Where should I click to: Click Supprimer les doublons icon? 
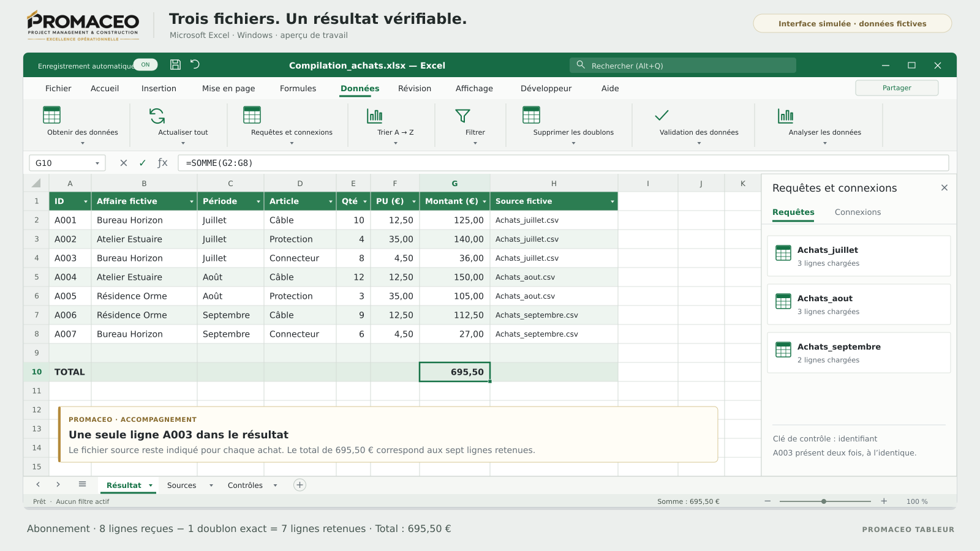531,115
